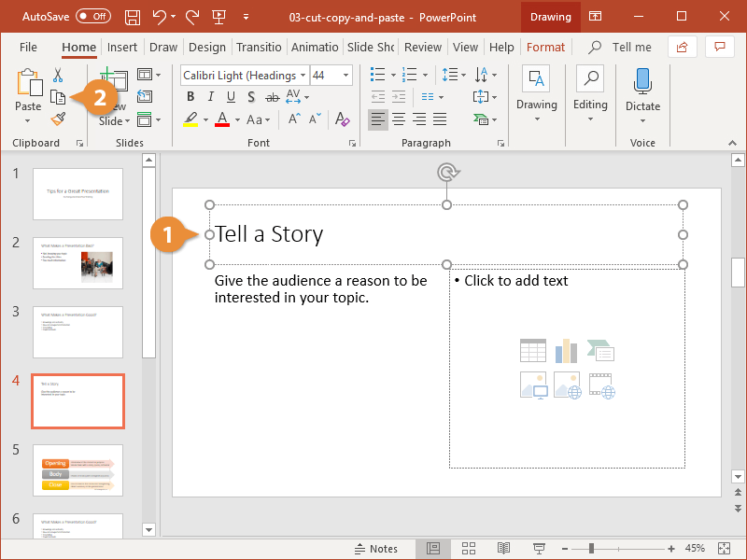The width and height of the screenshot is (747, 560).
Task: Select slide 5 thumbnail in the slide panel
Action: pyautogui.click(x=78, y=470)
